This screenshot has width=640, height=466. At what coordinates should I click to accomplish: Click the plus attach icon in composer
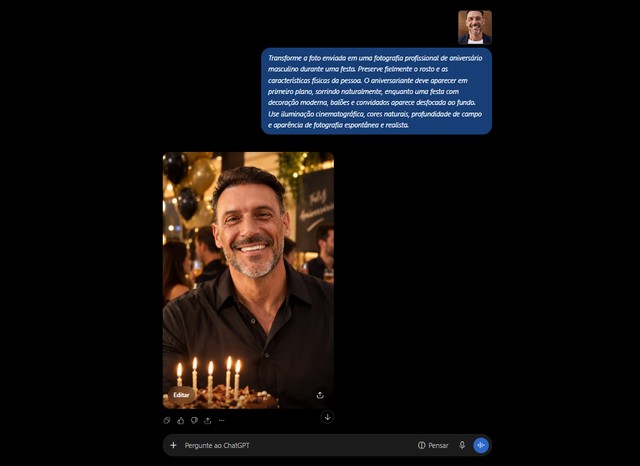[173, 445]
